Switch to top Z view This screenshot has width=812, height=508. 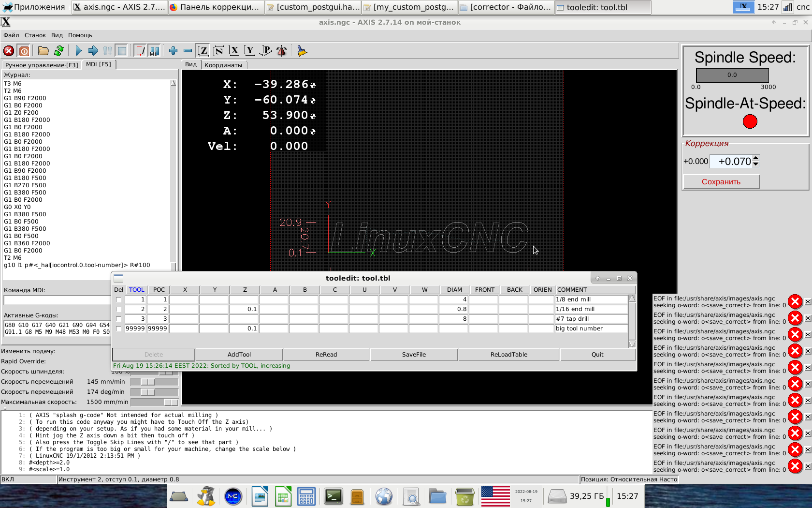pyautogui.click(x=203, y=51)
